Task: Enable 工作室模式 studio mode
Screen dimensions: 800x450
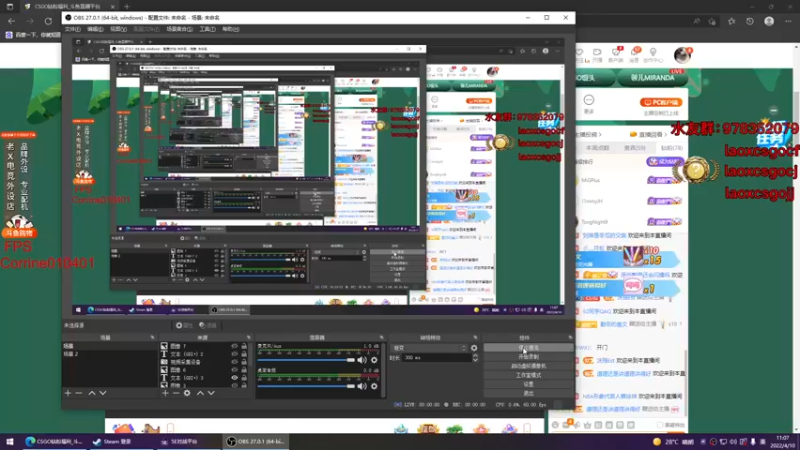Action: (528, 375)
